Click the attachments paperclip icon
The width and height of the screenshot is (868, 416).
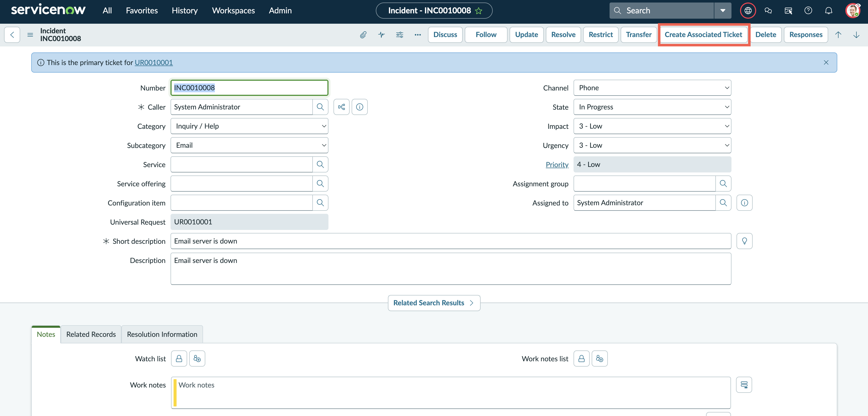(363, 35)
